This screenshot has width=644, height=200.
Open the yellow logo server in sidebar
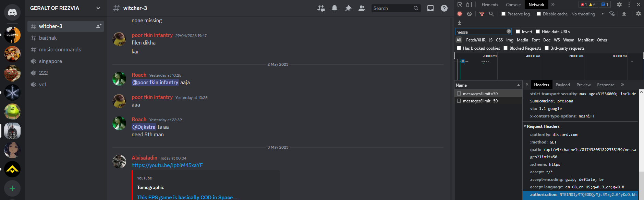pos(12,169)
